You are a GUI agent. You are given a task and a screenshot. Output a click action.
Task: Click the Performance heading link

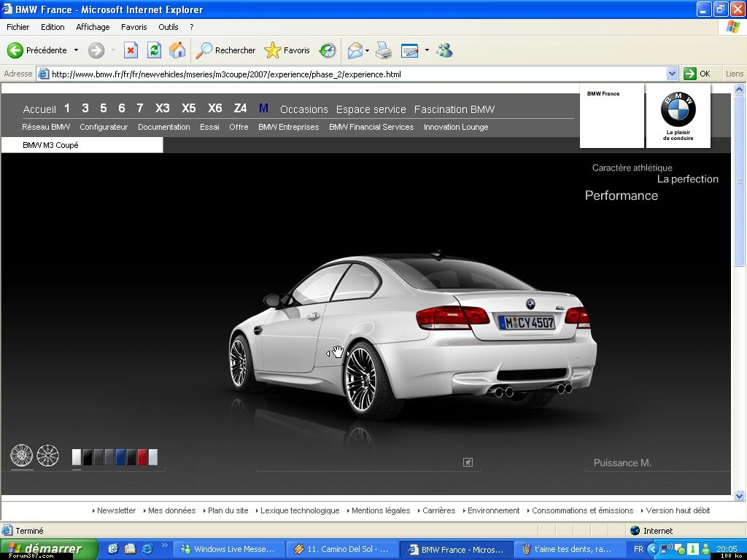(x=621, y=195)
